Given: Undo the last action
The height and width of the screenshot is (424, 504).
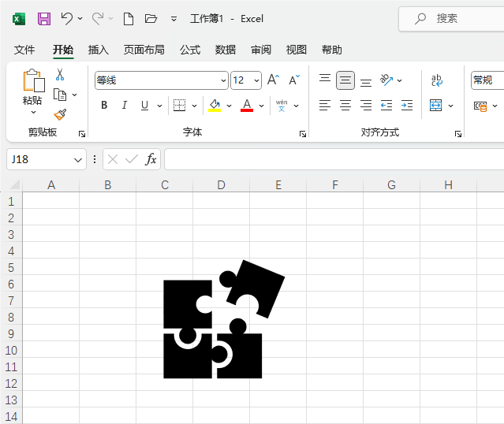Looking at the screenshot, I should point(67,18).
